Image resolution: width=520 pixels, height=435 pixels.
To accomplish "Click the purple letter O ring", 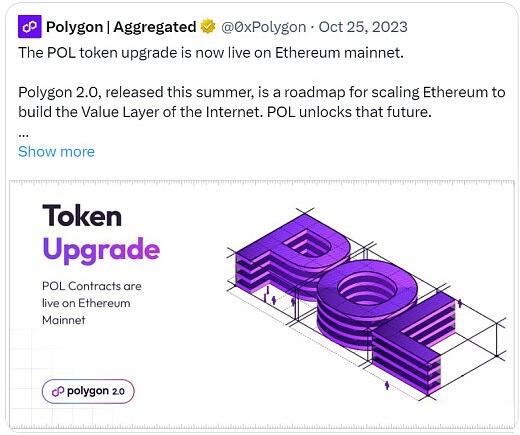I will click(367, 305).
